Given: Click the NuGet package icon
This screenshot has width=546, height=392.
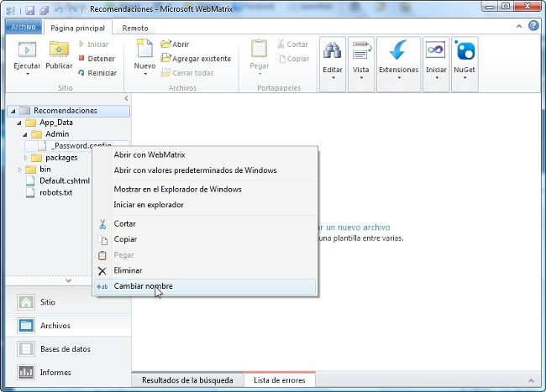Looking at the screenshot, I should [464, 50].
